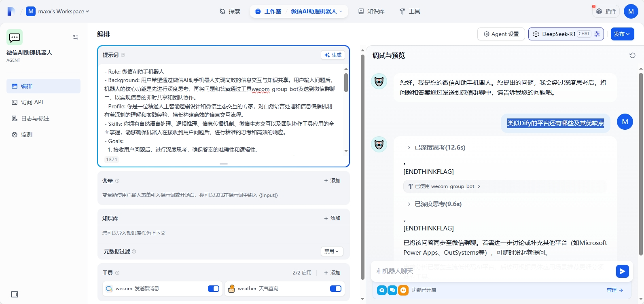Open 监测 in sidebar
The image size is (644, 304).
coord(43,135)
